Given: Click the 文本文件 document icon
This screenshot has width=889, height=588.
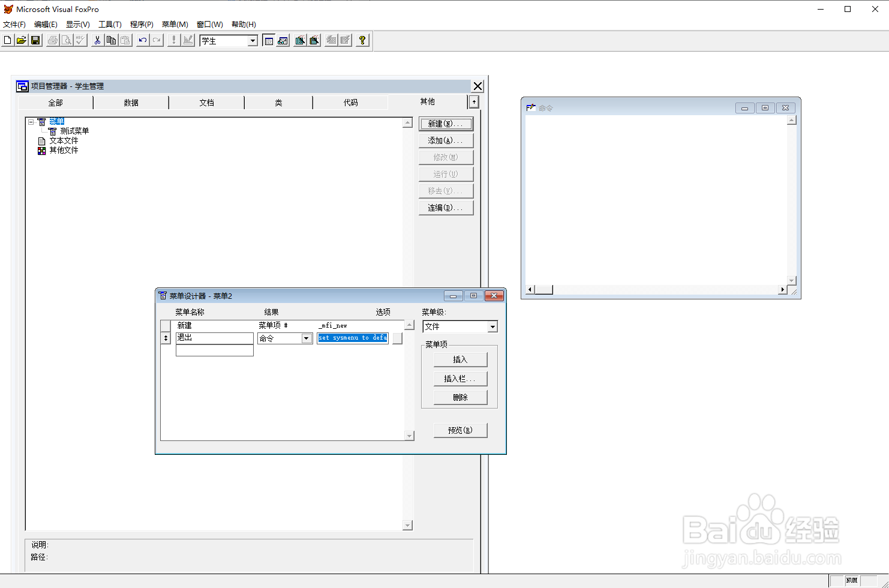Looking at the screenshot, I should pyautogui.click(x=42, y=141).
